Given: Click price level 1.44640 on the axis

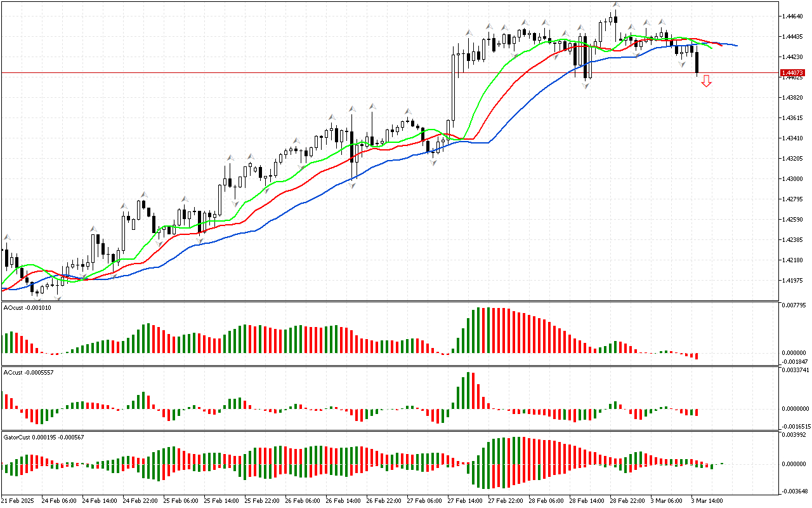Looking at the screenshot, I should (792, 16).
